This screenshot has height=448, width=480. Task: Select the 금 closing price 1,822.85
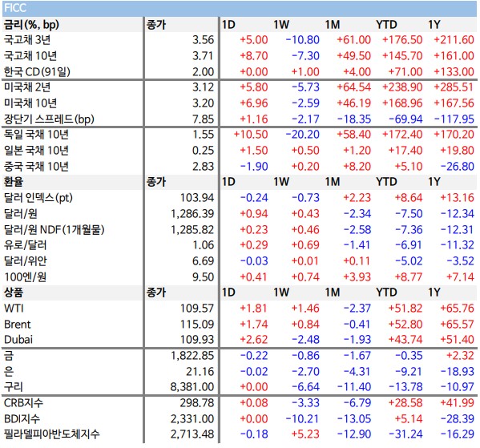tap(192, 356)
